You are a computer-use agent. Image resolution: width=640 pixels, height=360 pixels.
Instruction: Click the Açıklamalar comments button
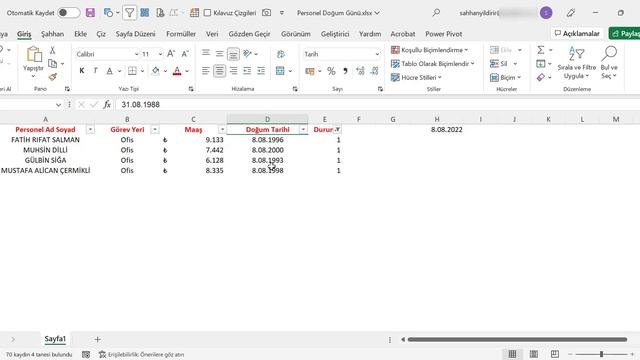(577, 33)
